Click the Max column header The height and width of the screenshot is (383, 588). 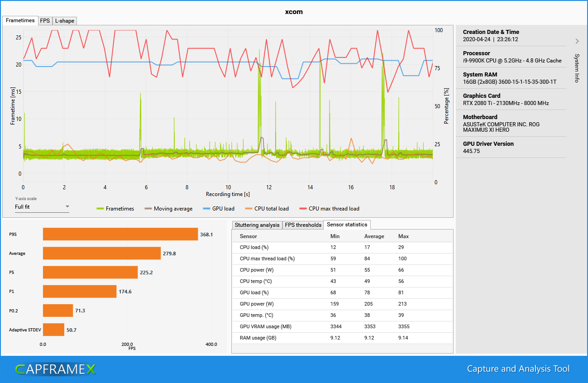(403, 236)
